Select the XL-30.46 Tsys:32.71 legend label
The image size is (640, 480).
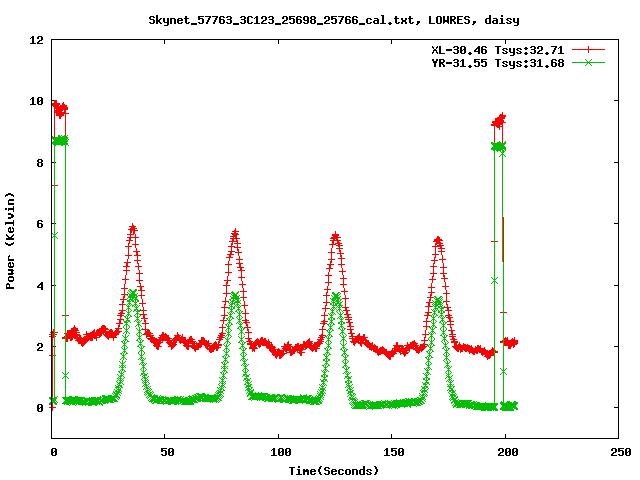498,50
